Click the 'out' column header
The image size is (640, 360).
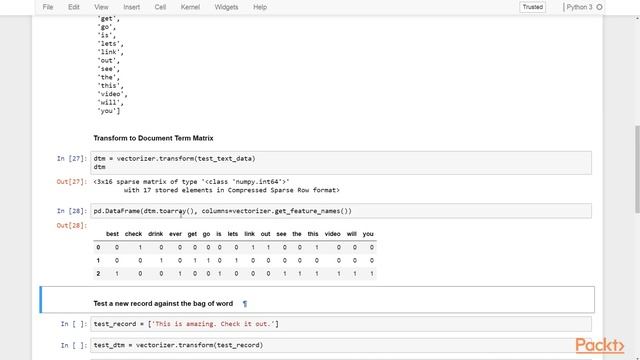(265, 234)
